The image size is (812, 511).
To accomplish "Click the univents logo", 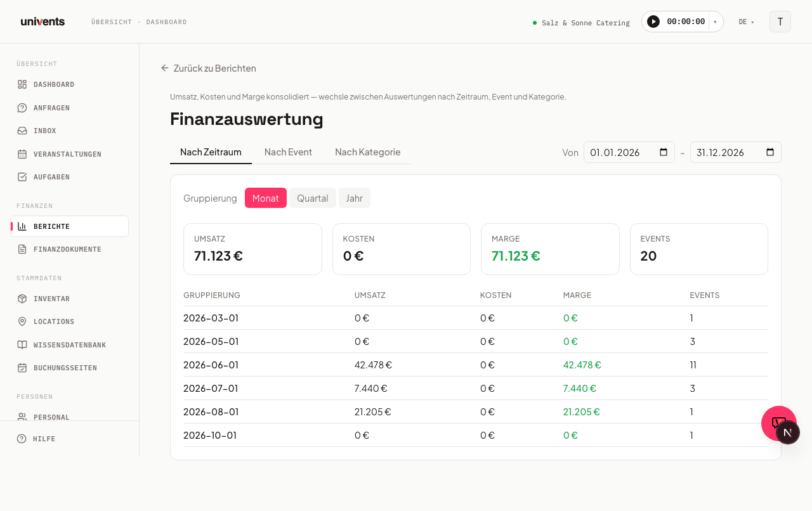I will (43, 22).
